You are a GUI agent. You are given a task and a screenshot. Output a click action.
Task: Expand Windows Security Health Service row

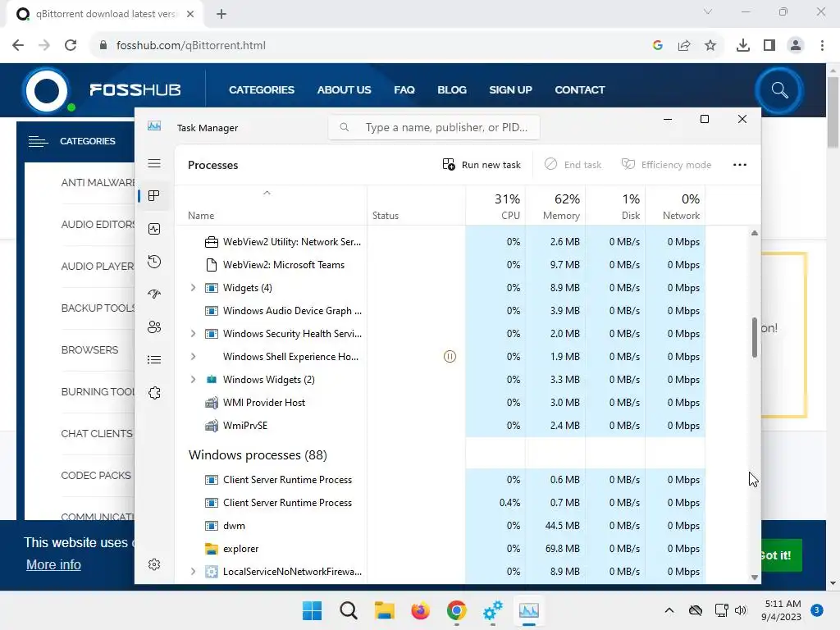coord(193,334)
